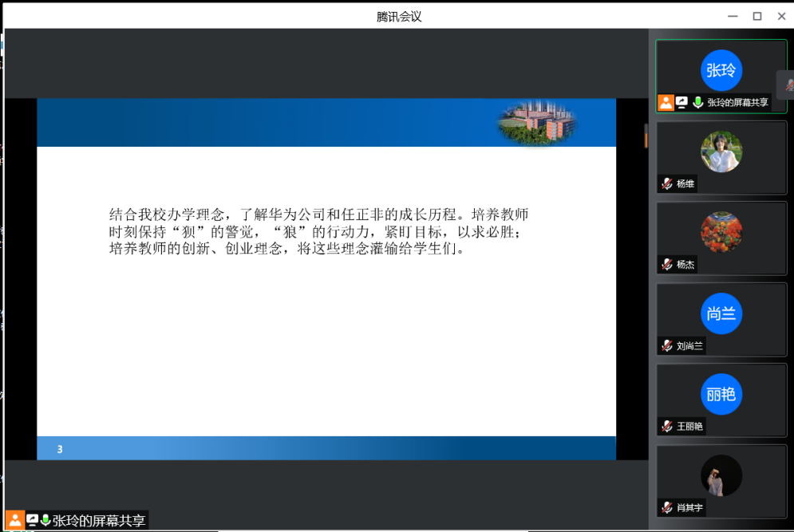Click green microphone icon on 张玲's tile
The height and width of the screenshot is (532, 794).
[697, 102]
